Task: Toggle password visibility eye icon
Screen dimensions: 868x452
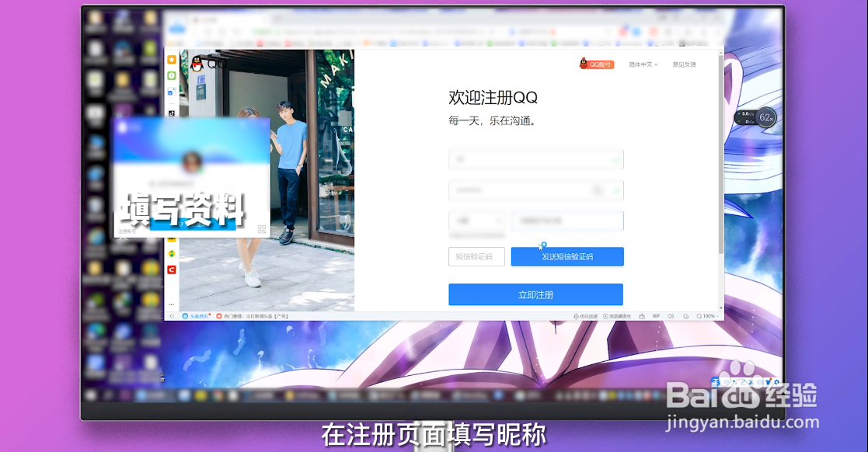Action: (x=598, y=190)
